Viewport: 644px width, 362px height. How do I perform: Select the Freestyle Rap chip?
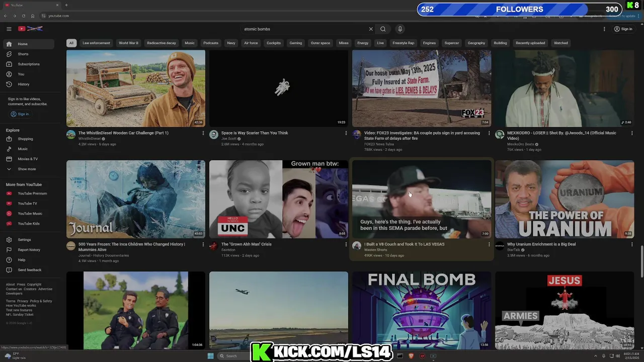pos(404,43)
